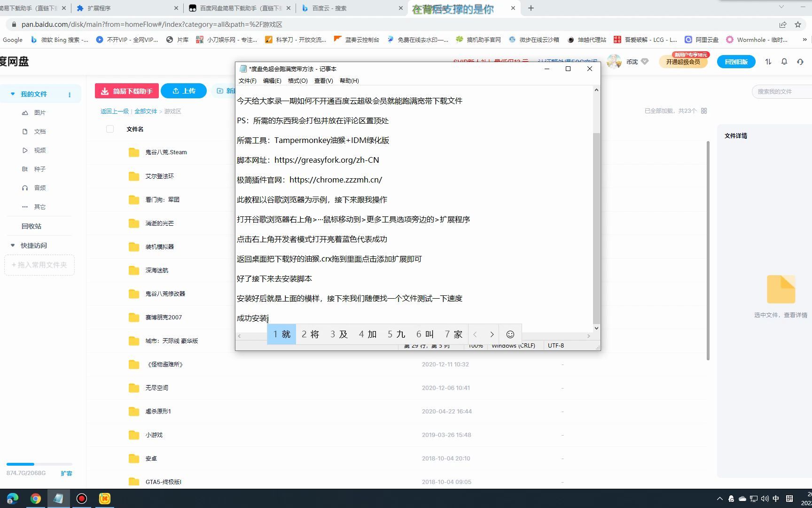Open the 赛博朋克2007 folder
This screenshot has height=508, width=812.
point(164,317)
